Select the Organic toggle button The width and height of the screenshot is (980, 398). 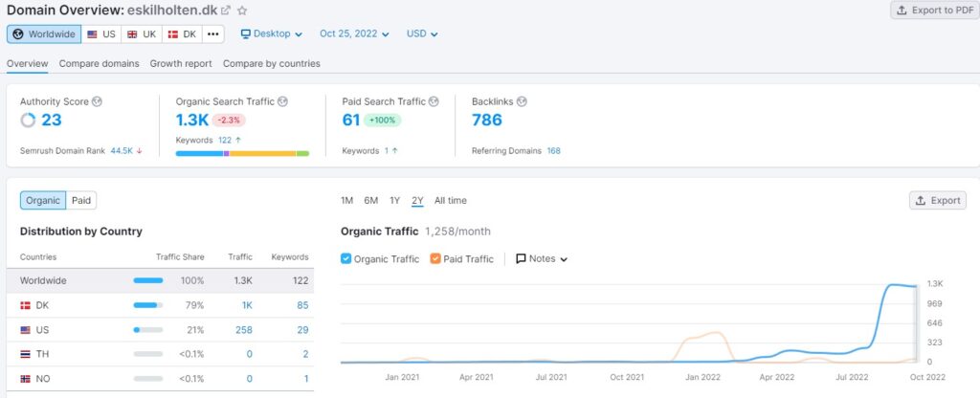(x=43, y=201)
